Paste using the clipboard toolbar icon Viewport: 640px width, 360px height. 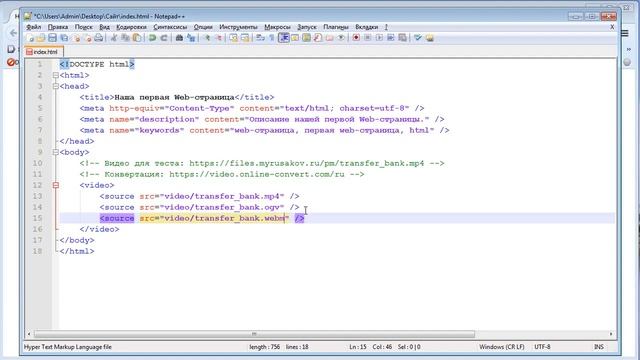[x=137, y=38]
